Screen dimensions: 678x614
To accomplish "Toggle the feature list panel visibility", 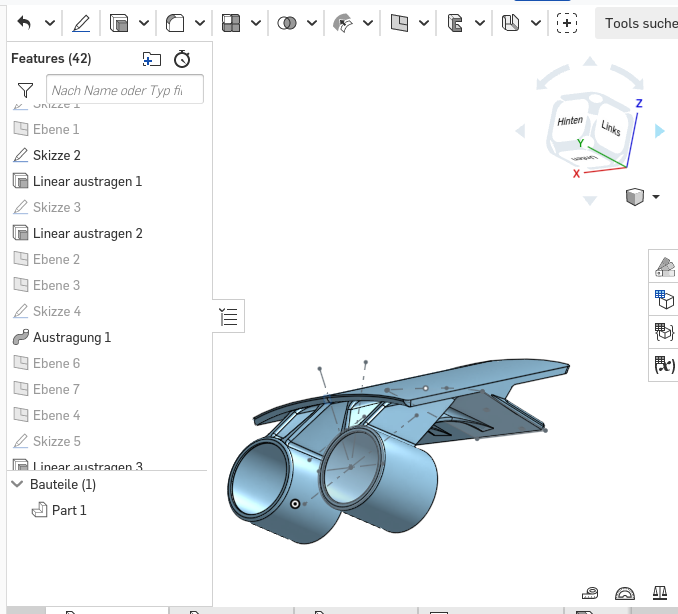I will [x=229, y=318].
